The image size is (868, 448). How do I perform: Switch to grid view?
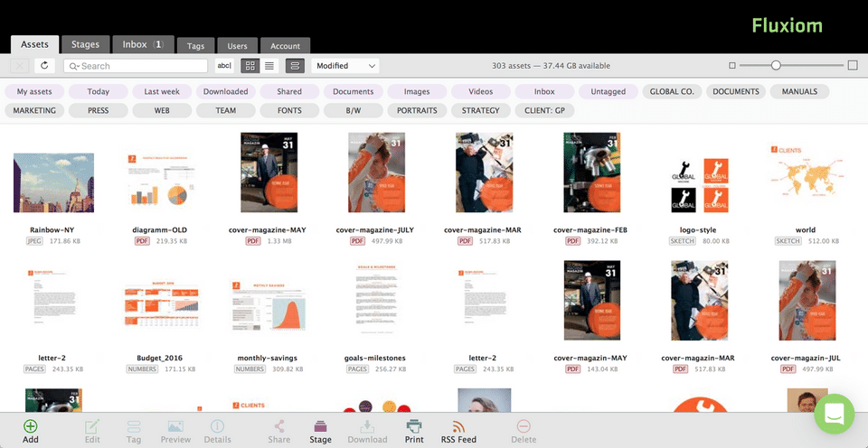[x=250, y=66]
